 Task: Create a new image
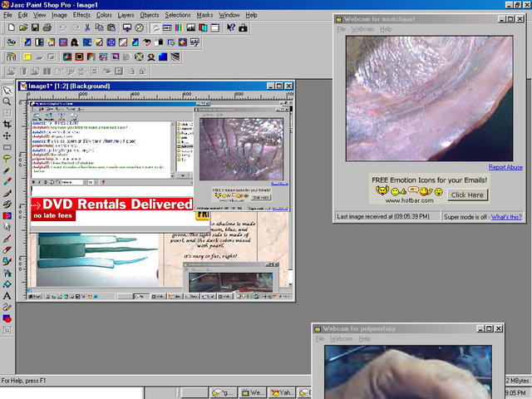click(x=12, y=27)
